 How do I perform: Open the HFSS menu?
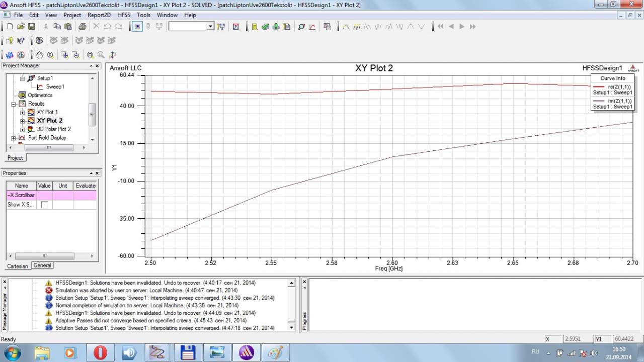(123, 15)
